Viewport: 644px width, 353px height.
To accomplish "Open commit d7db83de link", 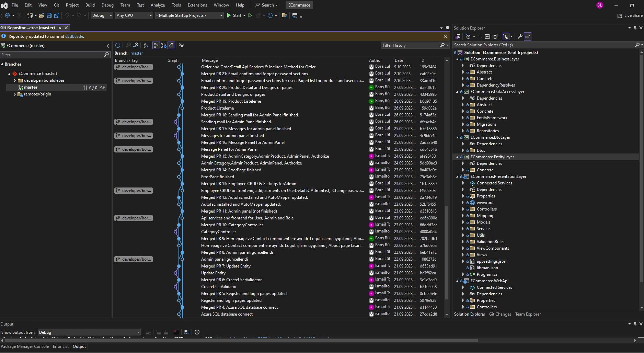I will (74, 36).
